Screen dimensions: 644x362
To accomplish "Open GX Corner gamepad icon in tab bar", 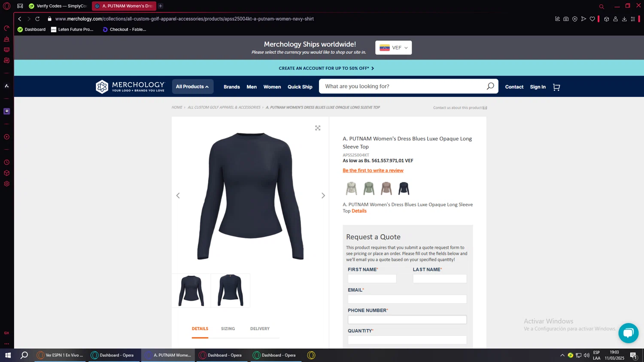I will [20, 6].
